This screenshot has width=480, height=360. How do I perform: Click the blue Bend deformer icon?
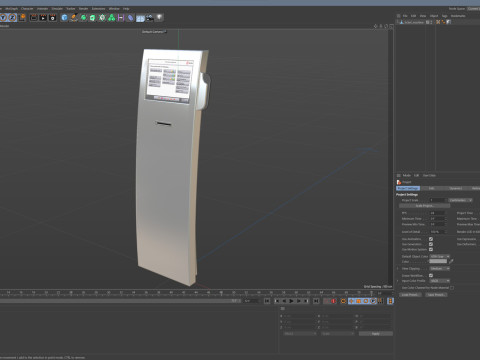coord(130,18)
